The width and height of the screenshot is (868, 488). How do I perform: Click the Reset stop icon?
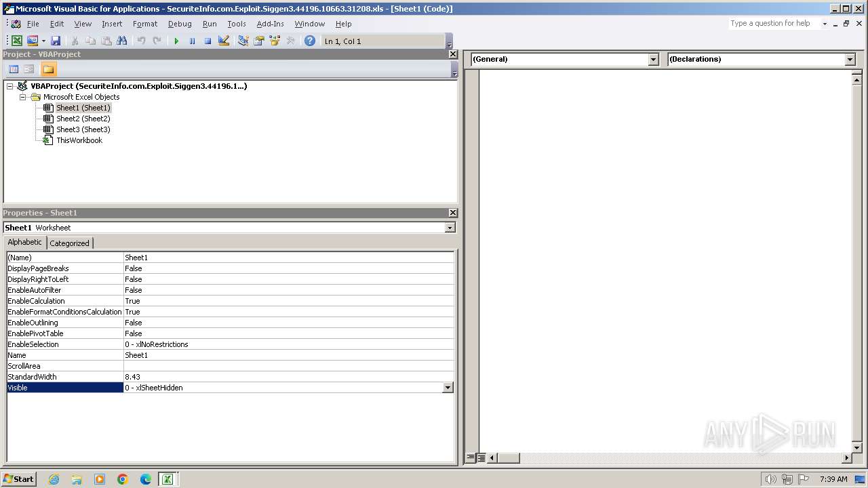click(208, 41)
